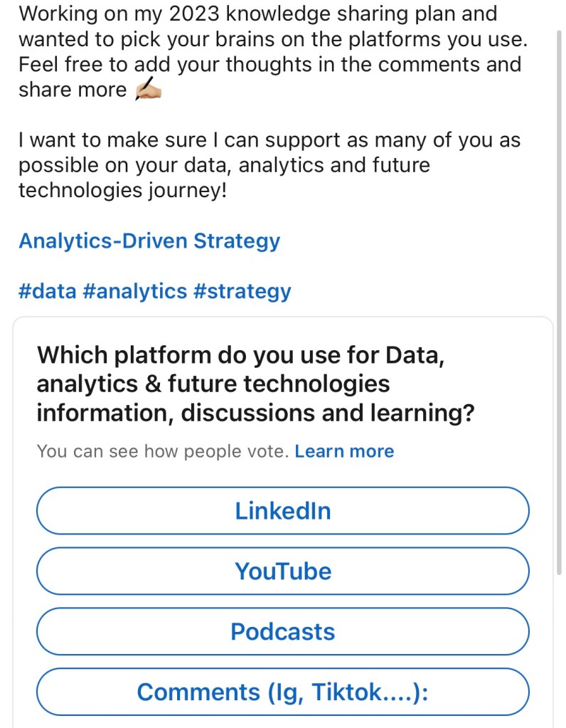The height and width of the screenshot is (728, 566).
Task: Click Learn more about poll voting
Action: pos(344,451)
